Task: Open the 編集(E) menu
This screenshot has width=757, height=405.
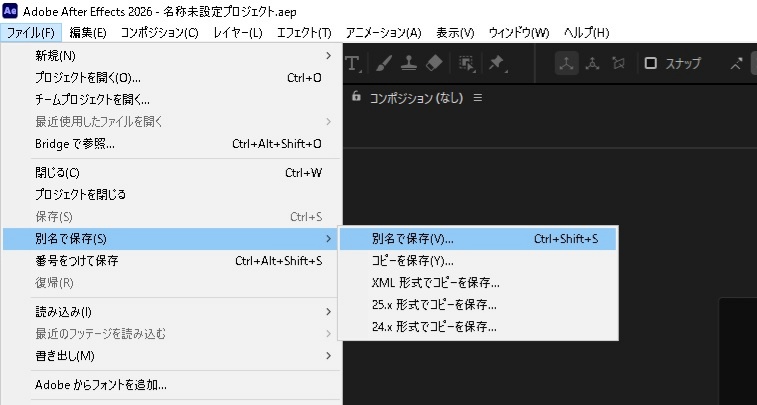Action: point(88,33)
